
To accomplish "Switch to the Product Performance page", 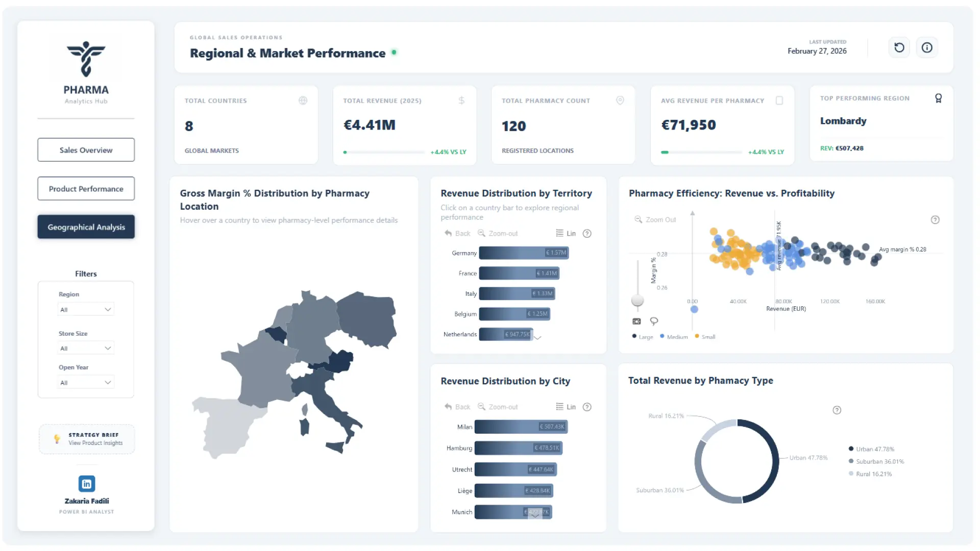I will pyautogui.click(x=86, y=189).
